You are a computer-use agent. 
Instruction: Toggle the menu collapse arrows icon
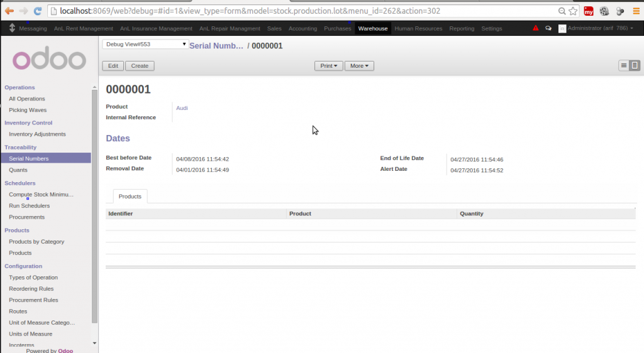click(x=12, y=28)
